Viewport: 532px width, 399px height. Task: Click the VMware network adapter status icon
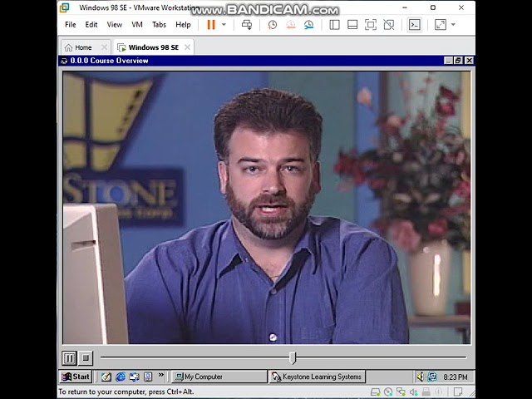tap(401, 392)
